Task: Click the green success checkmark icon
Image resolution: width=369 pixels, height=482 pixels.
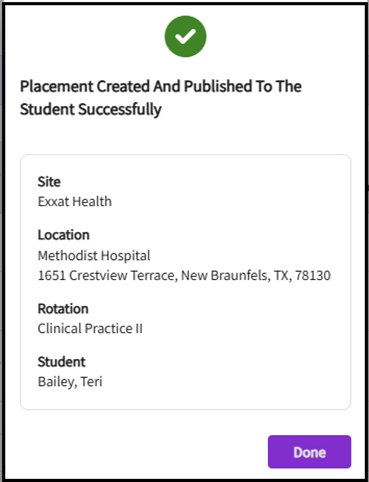Action: pyautogui.click(x=185, y=36)
